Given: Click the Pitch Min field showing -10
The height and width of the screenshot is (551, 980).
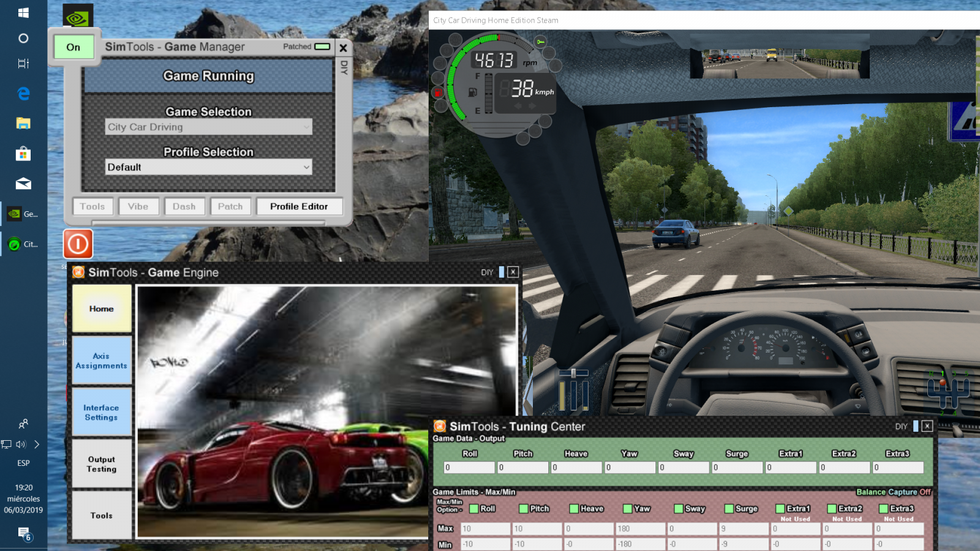Looking at the screenshot, I should click(537, 544).
